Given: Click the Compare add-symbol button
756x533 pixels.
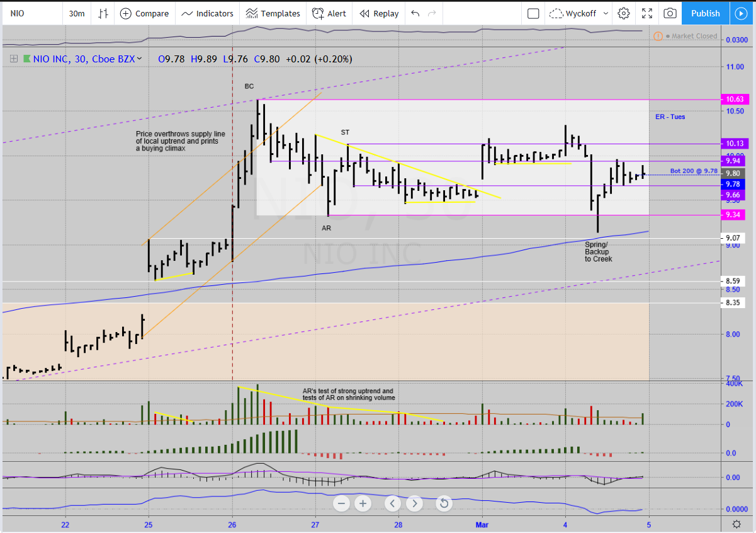Looking at the screenshot, I should [x=144, y=13].
